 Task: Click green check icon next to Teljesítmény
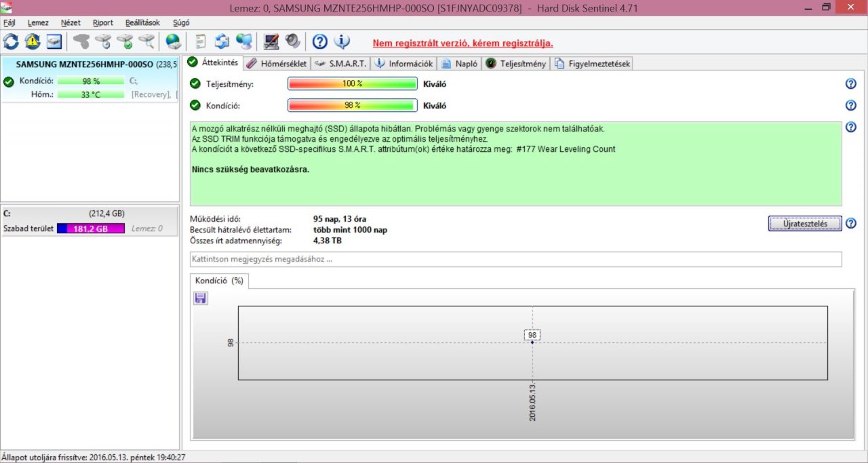195,83
